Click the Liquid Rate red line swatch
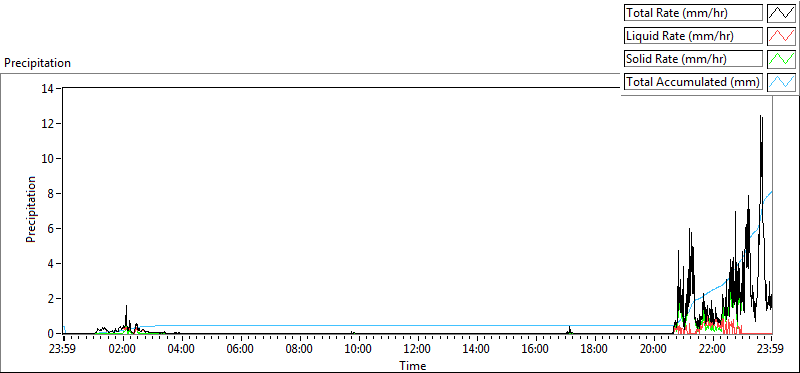This screenshot has height=373, width=800. (782, 36)
